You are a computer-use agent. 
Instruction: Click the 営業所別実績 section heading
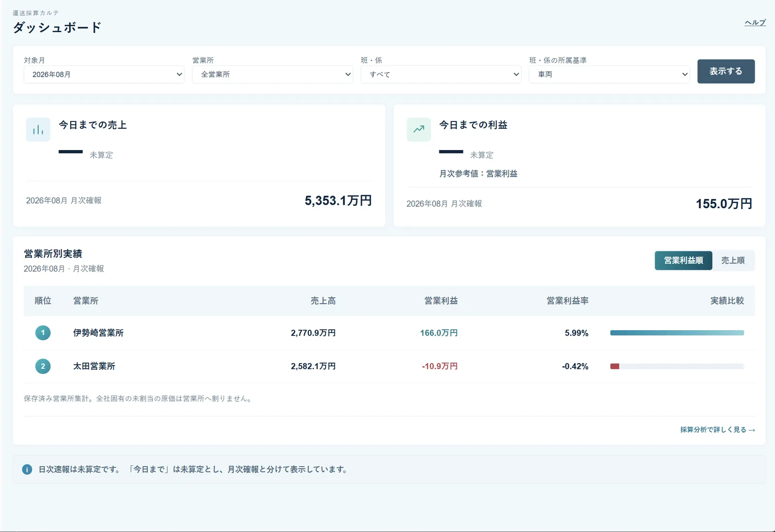click(53, 254)
